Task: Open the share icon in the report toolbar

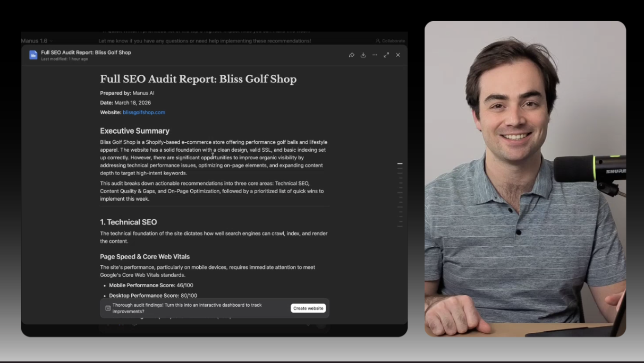Action: point(351,55)
